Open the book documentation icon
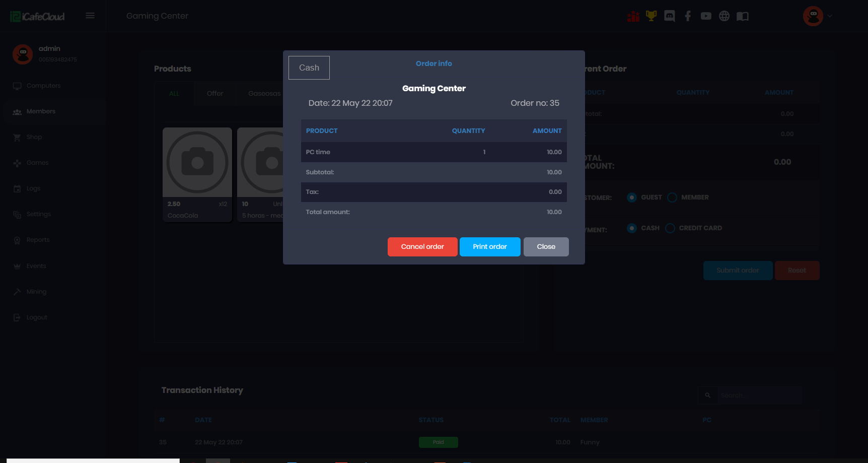The image size is (868, 463). (x=742, y=16)
